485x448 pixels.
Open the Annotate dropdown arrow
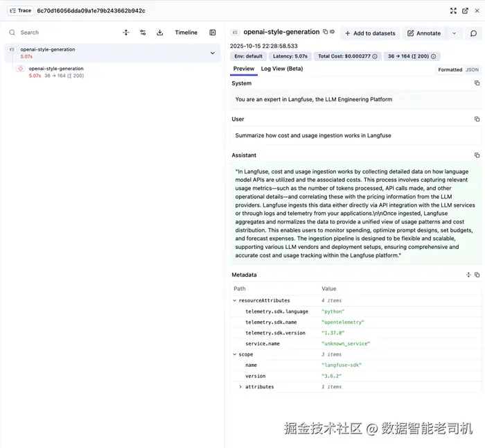click(x=454, y=33)
